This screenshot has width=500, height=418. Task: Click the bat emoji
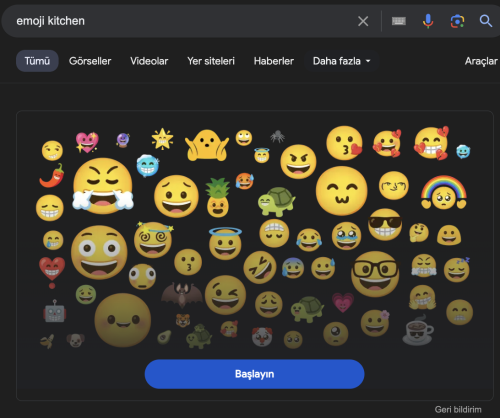click(x=182, y=295)
